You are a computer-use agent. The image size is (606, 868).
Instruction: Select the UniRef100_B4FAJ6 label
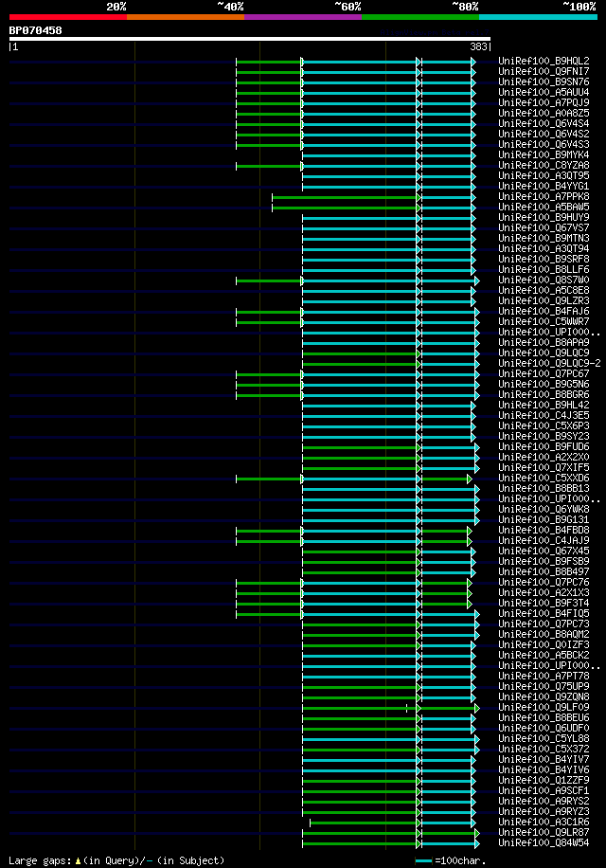pyautogui.click(x=544, y=311)
